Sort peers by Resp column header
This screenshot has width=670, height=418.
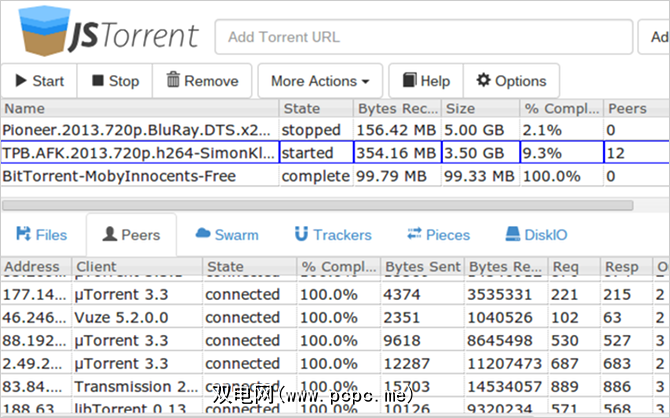tap(626, 267)
